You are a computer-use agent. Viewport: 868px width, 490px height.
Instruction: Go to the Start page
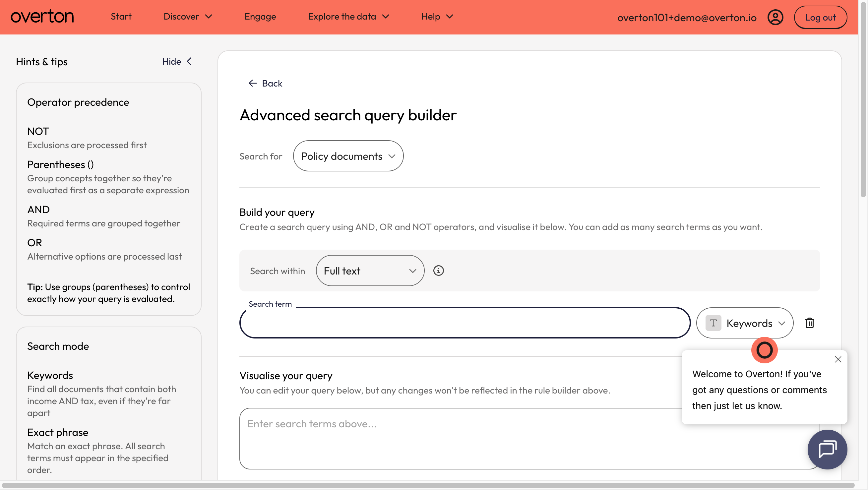coord(121,17)
